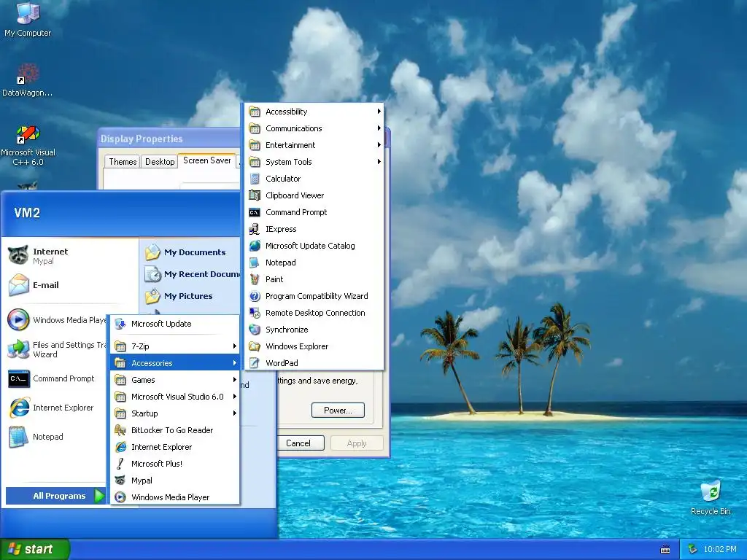Expand the Games folder
Image resolution: width=747 pixels, height=560 pixels.
pyautogui.click(x=175, y=379)
